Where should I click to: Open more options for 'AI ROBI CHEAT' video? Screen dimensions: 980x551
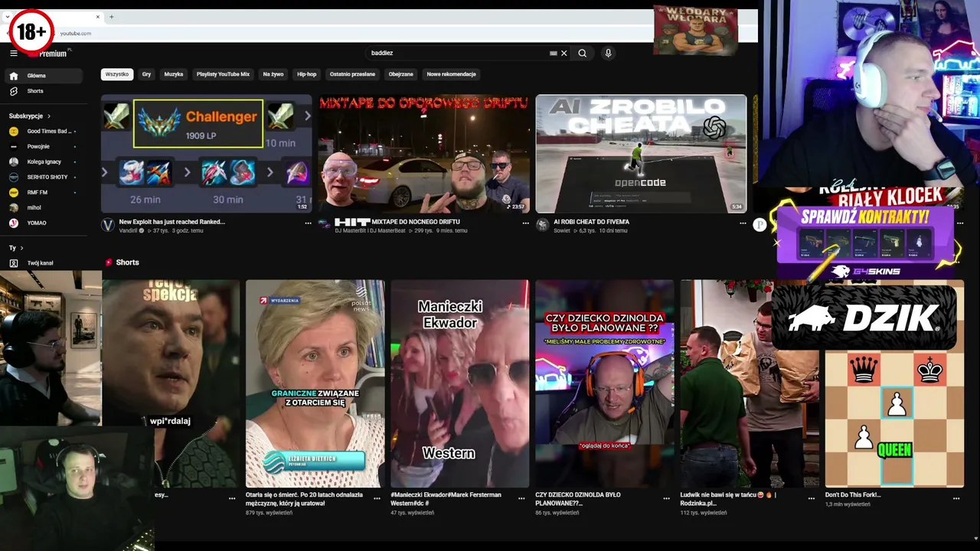[x=743, y=223]
